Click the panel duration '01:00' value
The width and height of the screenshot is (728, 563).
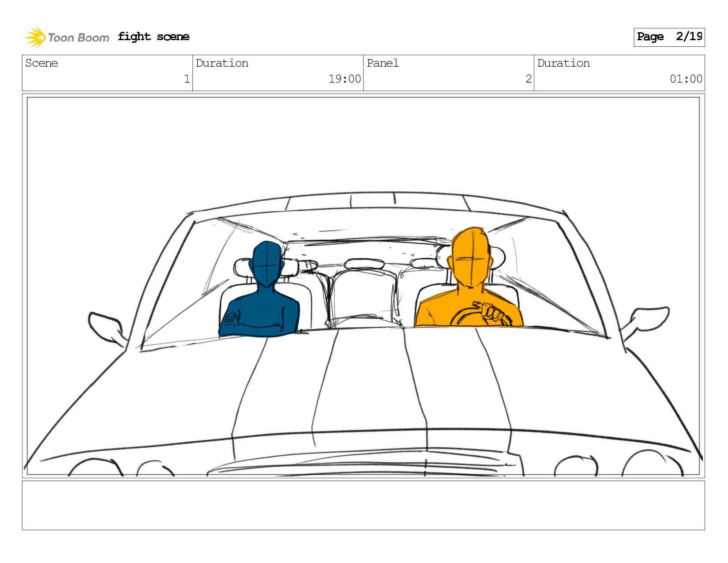click(686, 79)
